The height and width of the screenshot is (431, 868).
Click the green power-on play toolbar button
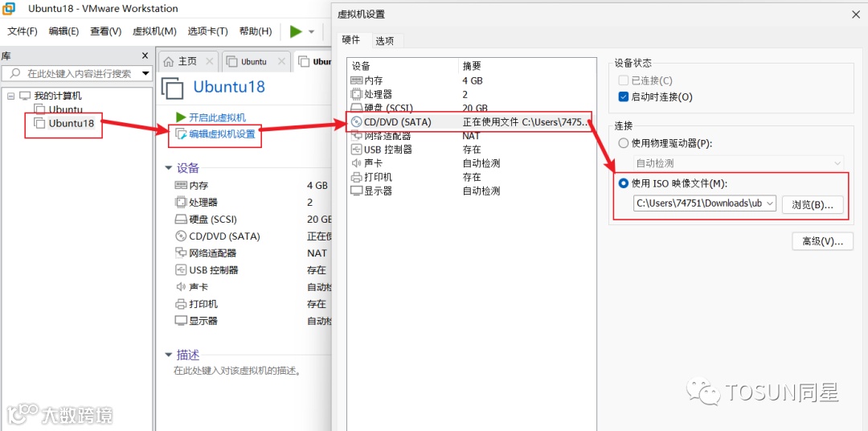(x=296, y=31)
